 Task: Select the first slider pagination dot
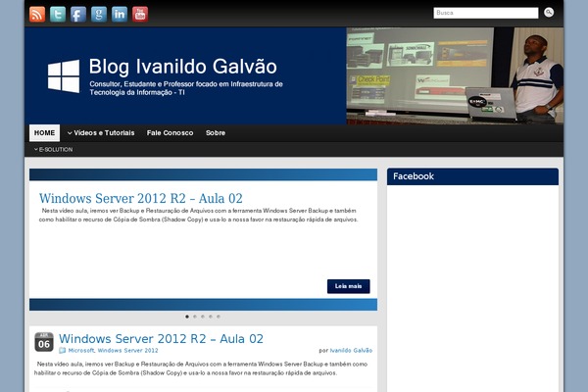[x=187, y=317]
